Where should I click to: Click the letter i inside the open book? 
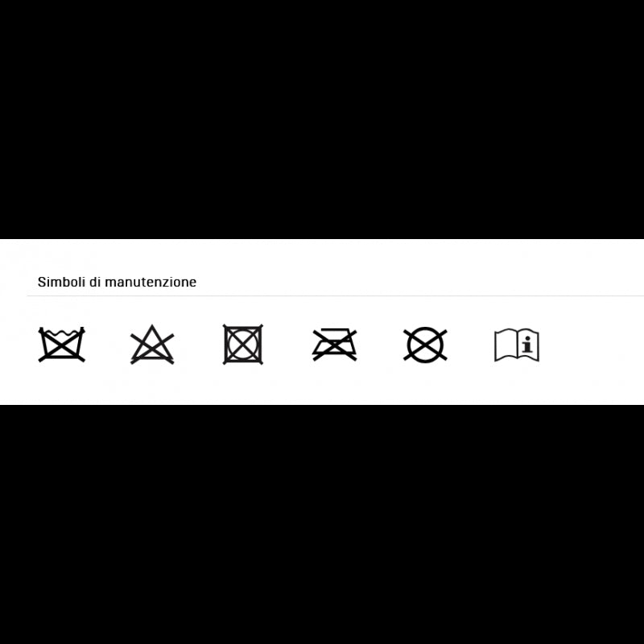point(528,345)
